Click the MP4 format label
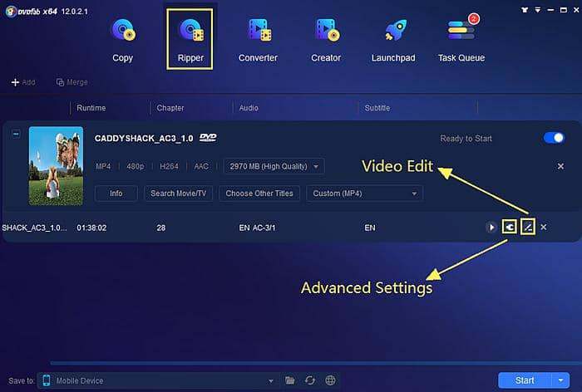Screen dimensions: 582x392 (x=103, y=166)
